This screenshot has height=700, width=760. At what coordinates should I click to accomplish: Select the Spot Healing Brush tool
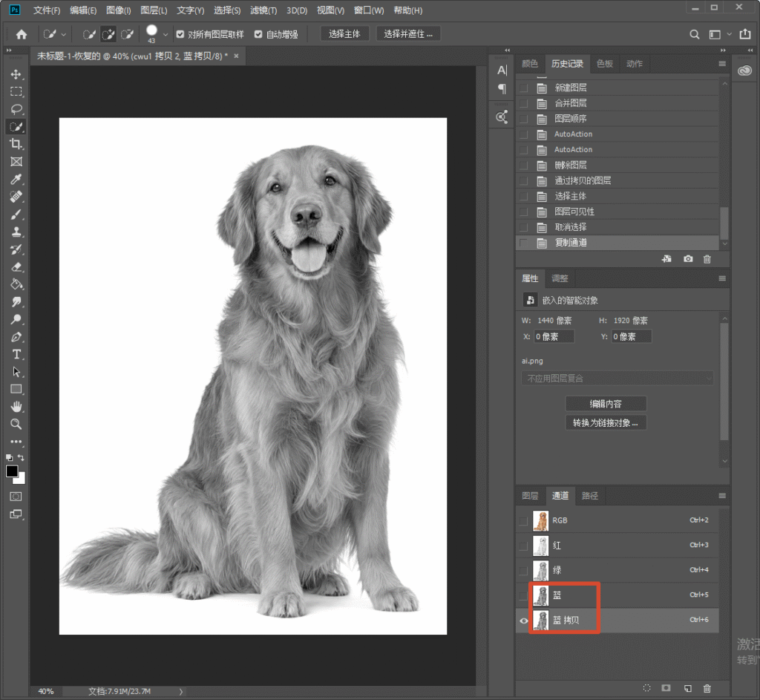tap(16, 197)
